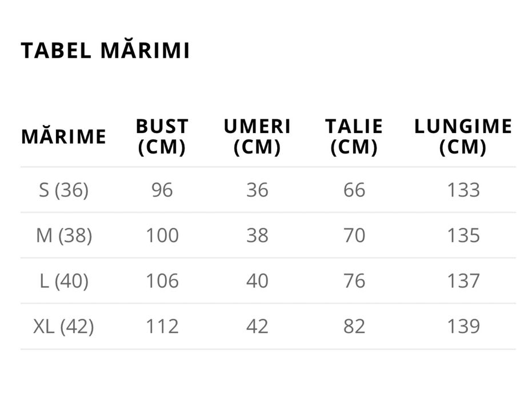This screenshot has width=532, height=399.
Task: Select length value 133 in the S row
Action: tap(463, 190)
